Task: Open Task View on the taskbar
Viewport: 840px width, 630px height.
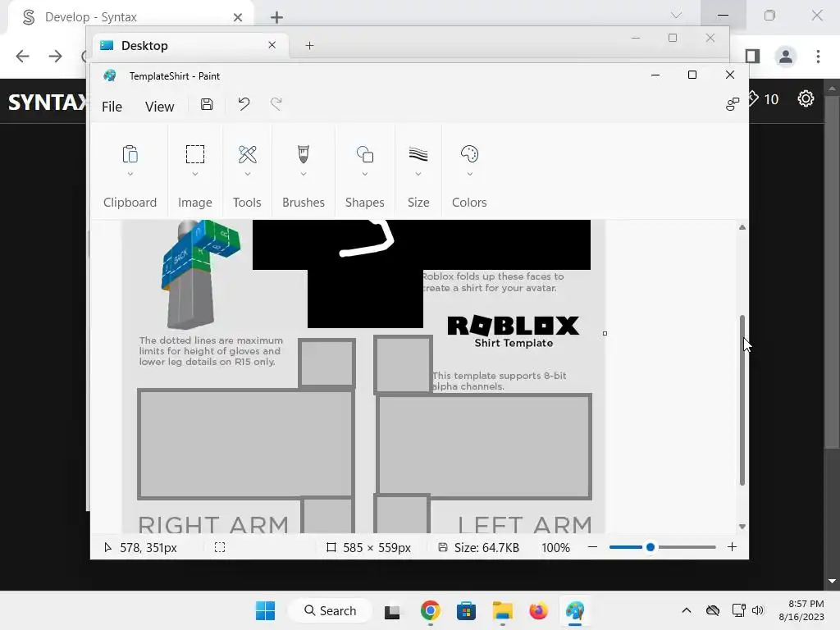Action: point(392,611)
